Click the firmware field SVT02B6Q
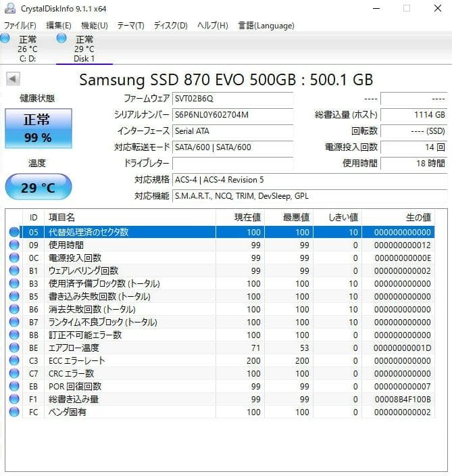The image size is (452, 476). pyautogui.click(x=232, y=99)
